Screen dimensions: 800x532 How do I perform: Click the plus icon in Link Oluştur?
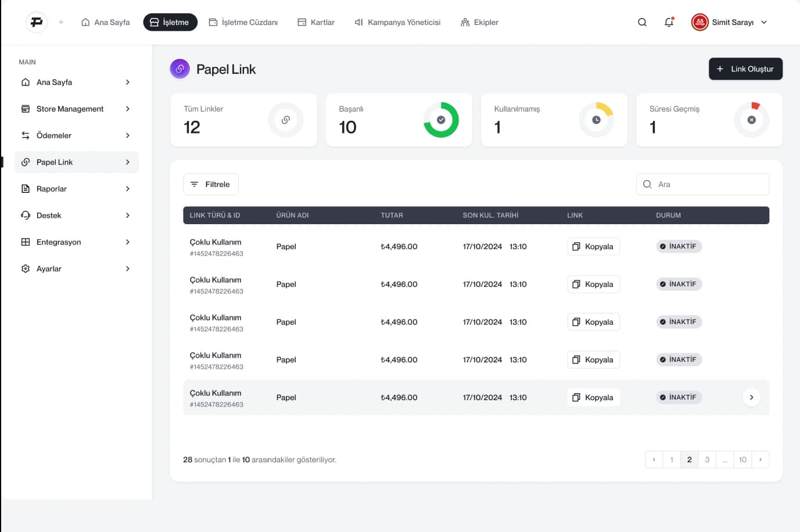point(720,69)
